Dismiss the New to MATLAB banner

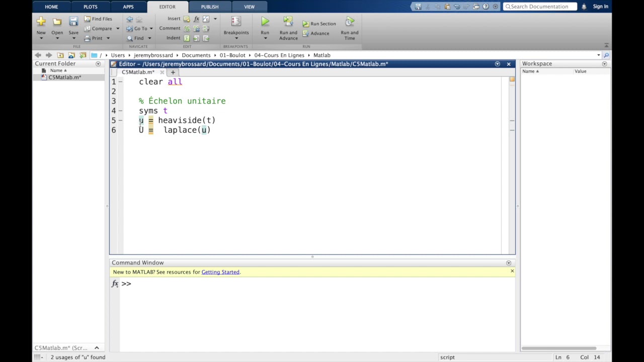[x=512, y=271]
